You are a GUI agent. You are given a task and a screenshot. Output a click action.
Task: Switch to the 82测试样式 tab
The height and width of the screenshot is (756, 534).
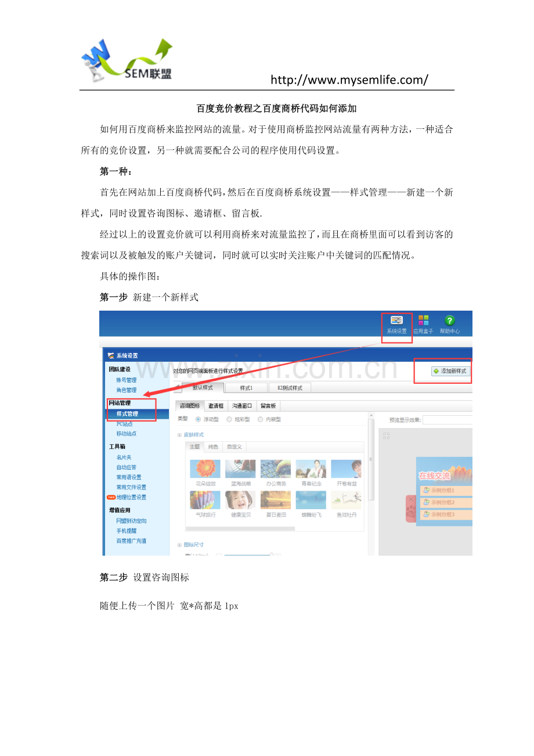coord(290,387)
